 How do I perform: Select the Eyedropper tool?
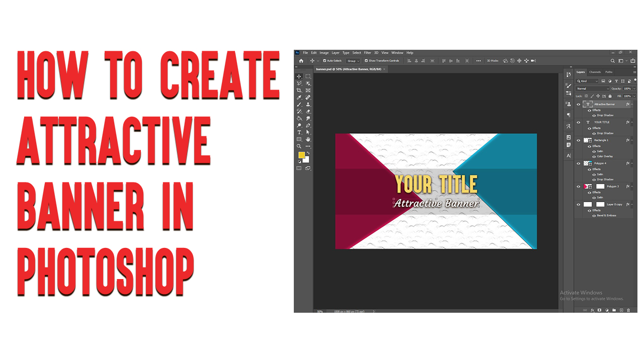[299, 98]
